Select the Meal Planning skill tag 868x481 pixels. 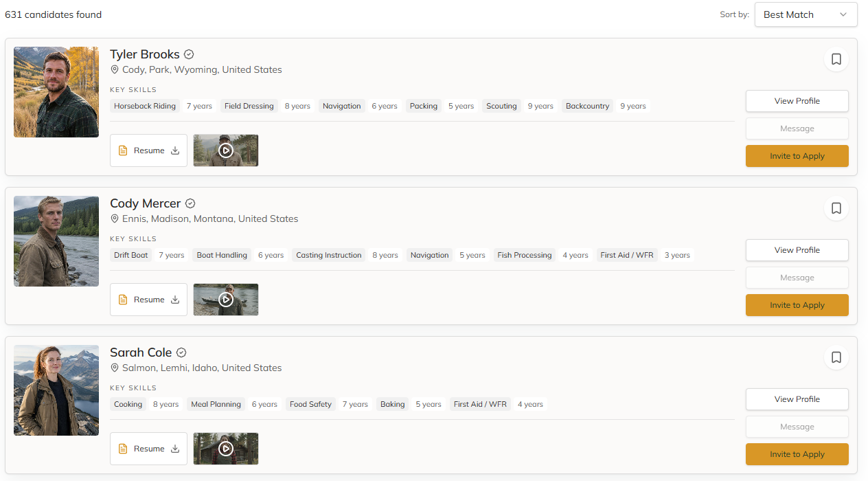pos(216,404)
